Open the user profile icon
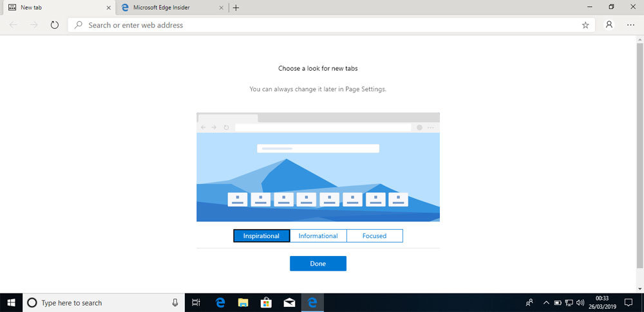The height and width of the screenshot is (312, 644). coord(609,25)
